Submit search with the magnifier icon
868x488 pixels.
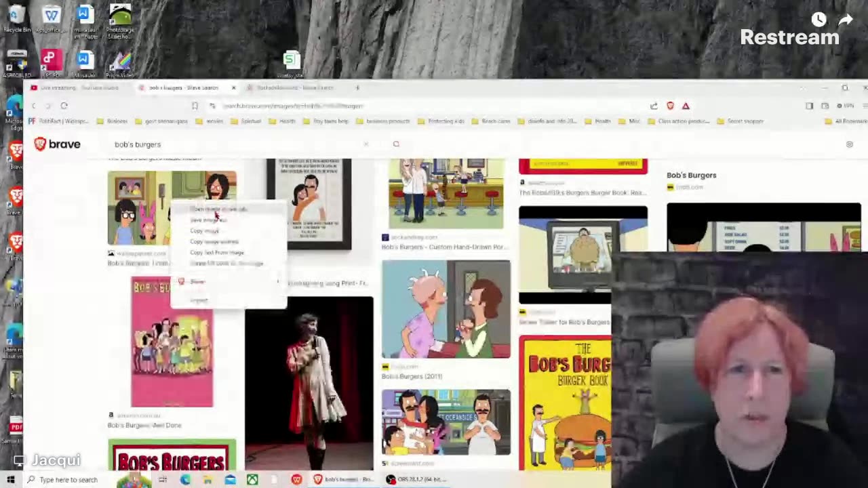coord(396,144)
